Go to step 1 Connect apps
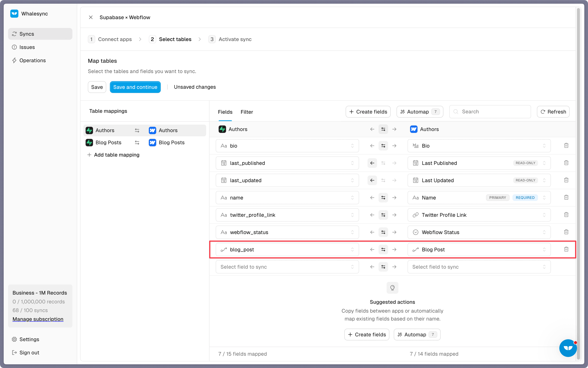 (x=110, y=39)
